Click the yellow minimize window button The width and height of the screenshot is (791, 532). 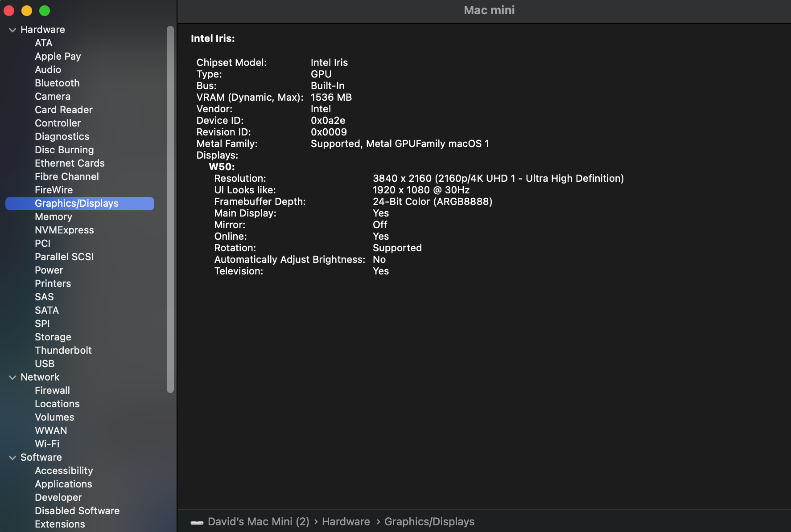pos(27,11)
